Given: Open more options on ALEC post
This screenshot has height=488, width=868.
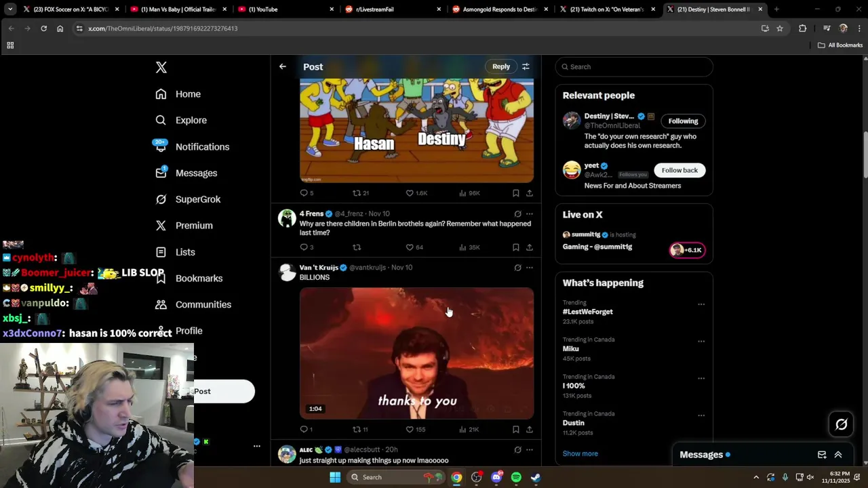Looking at the screenshot, I should tap(530, 449).
